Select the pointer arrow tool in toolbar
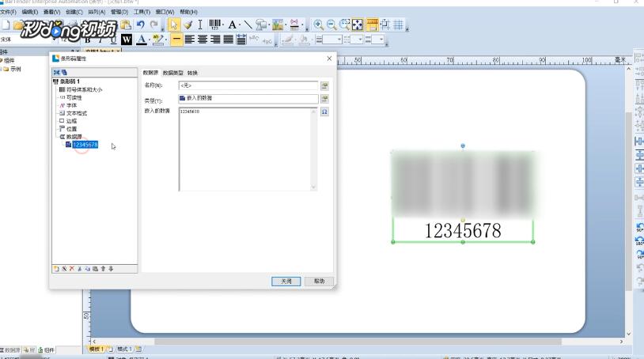Screen dimensions: 644x359 coord(174,25)
